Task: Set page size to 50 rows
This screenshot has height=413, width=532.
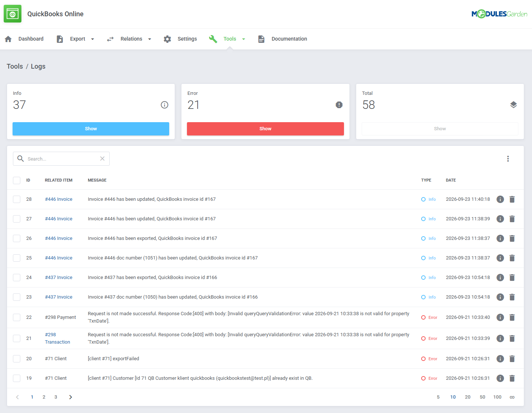Action: pos(482,397)
